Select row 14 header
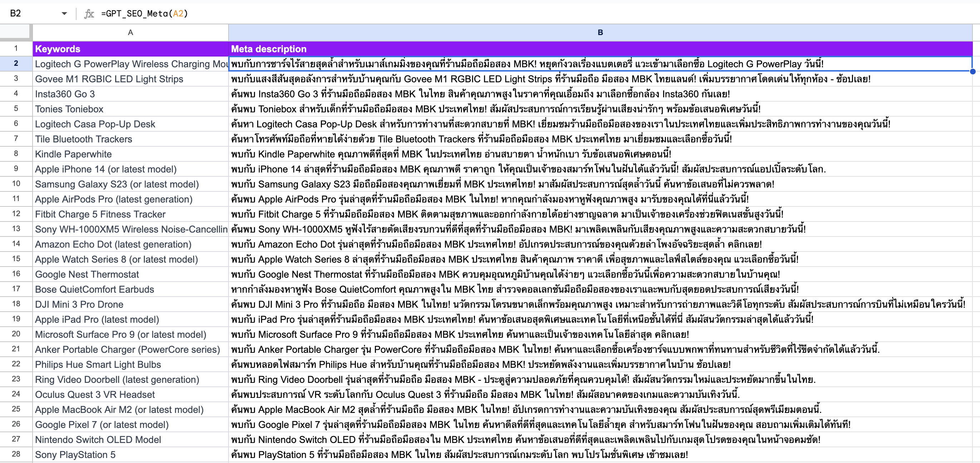Viewport: 980px width, 463px height. [16, 244]
